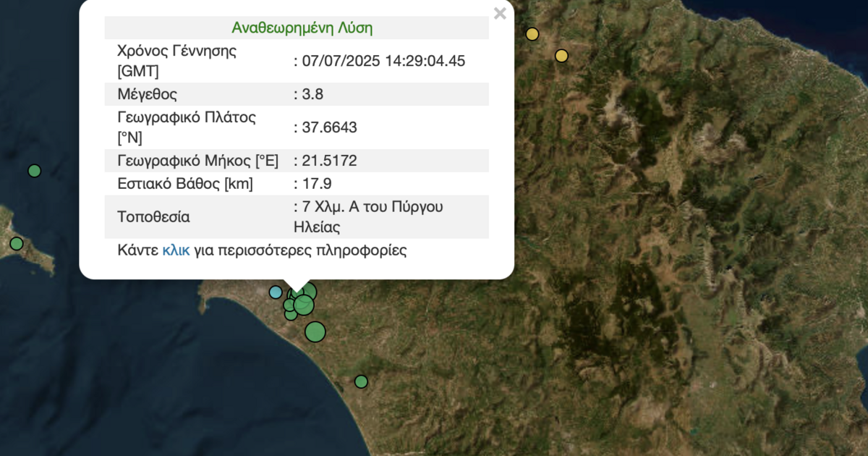The image size is (868, 456).
Task: Click the lowest small green marker in cluster
Action: 291,314
